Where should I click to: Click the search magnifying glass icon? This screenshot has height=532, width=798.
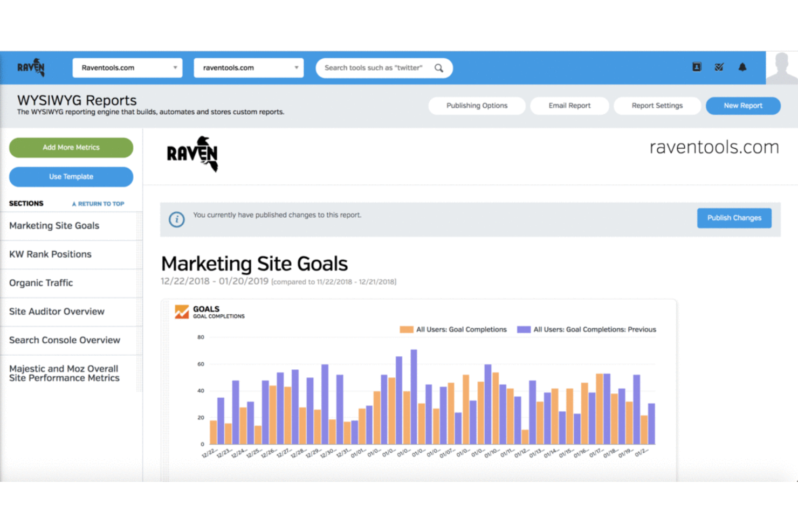tap(439, 67)
